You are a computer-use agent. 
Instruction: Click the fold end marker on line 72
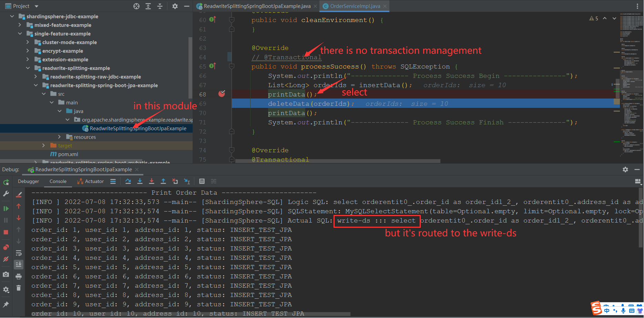click(x=232, y=131)
